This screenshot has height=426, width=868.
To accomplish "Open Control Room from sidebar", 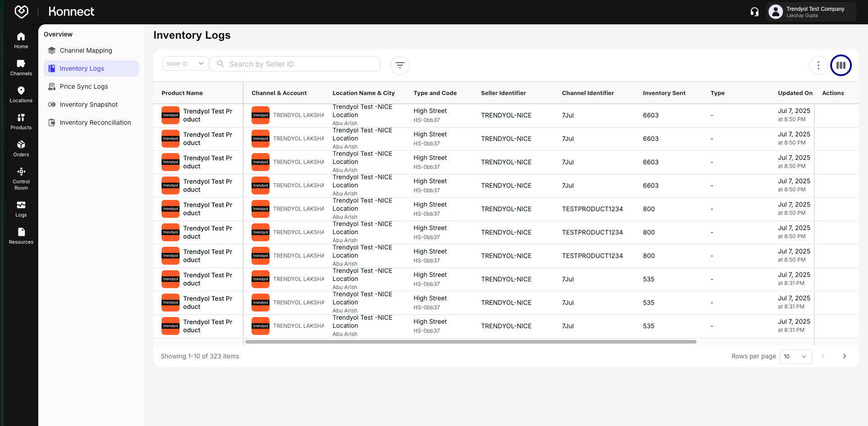I will [21, 179].
